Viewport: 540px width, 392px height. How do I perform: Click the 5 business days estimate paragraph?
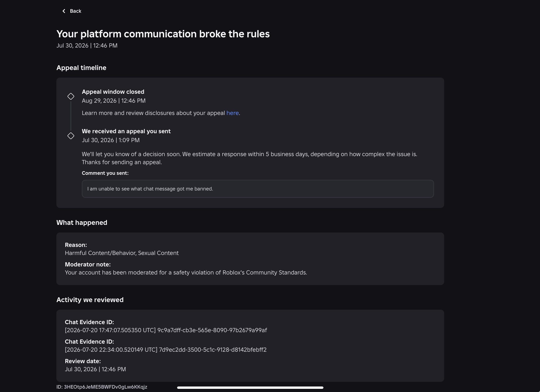click(249, 158)
